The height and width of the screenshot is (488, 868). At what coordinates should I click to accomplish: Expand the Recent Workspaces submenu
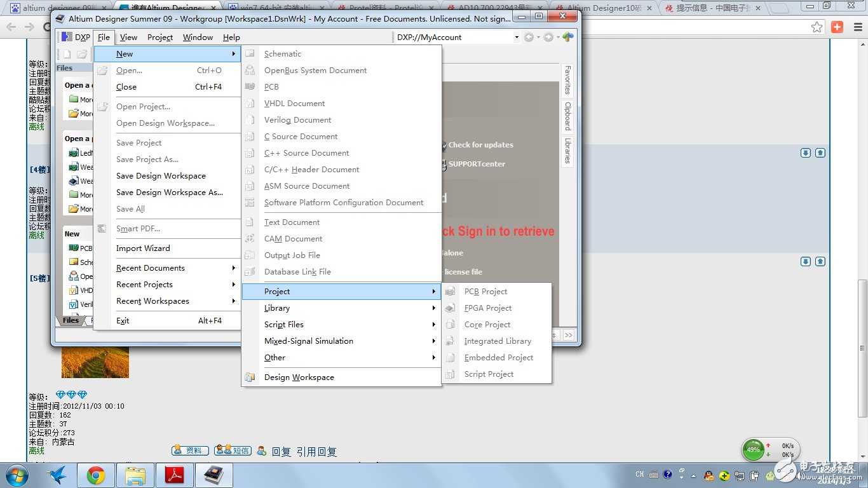pyautogui.click(x=167, y=301)
